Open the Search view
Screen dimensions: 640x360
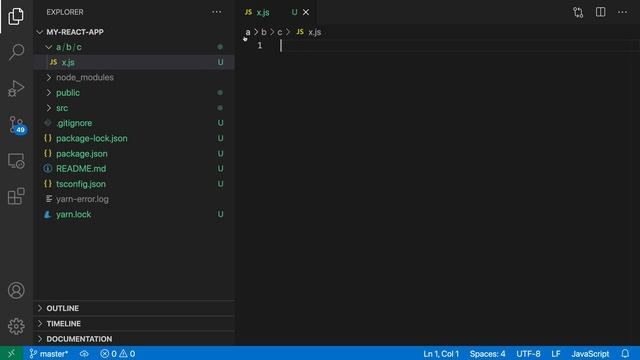pyautogui.click(x=16, y=52)
